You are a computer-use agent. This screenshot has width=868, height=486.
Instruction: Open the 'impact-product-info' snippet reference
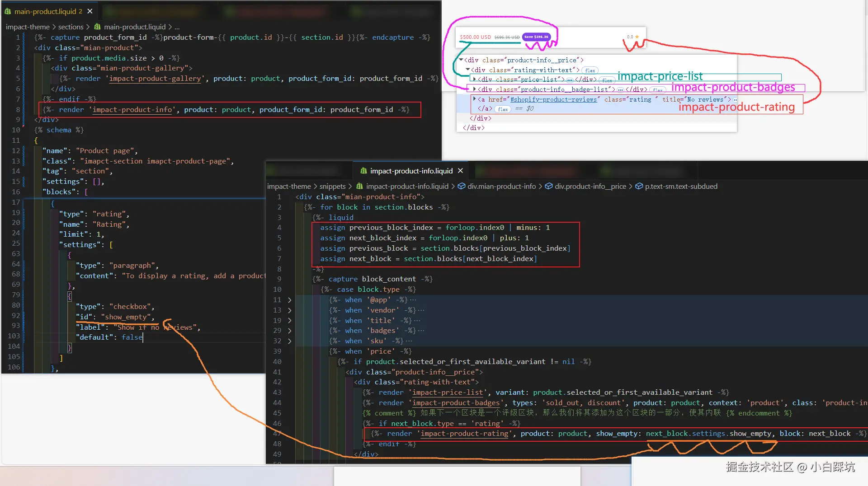(132, 110)
